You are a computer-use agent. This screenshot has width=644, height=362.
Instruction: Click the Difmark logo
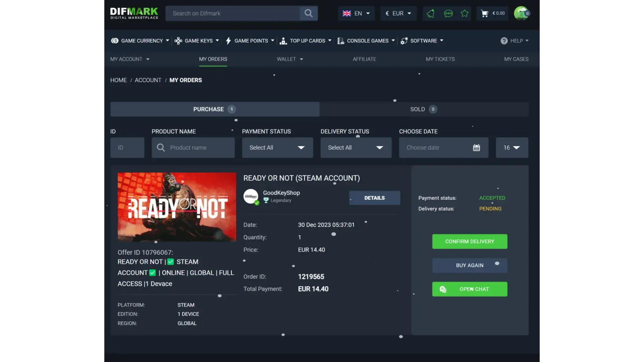(134, 13)
